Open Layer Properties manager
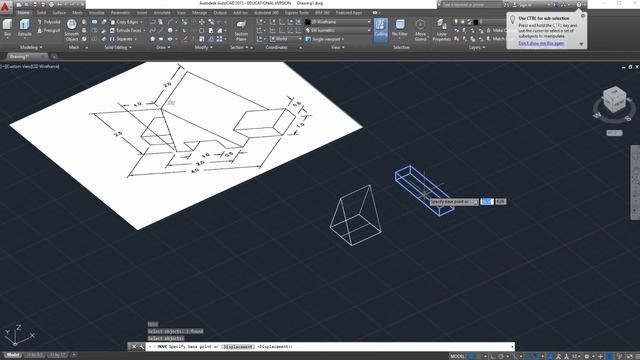 click(442, 30)
